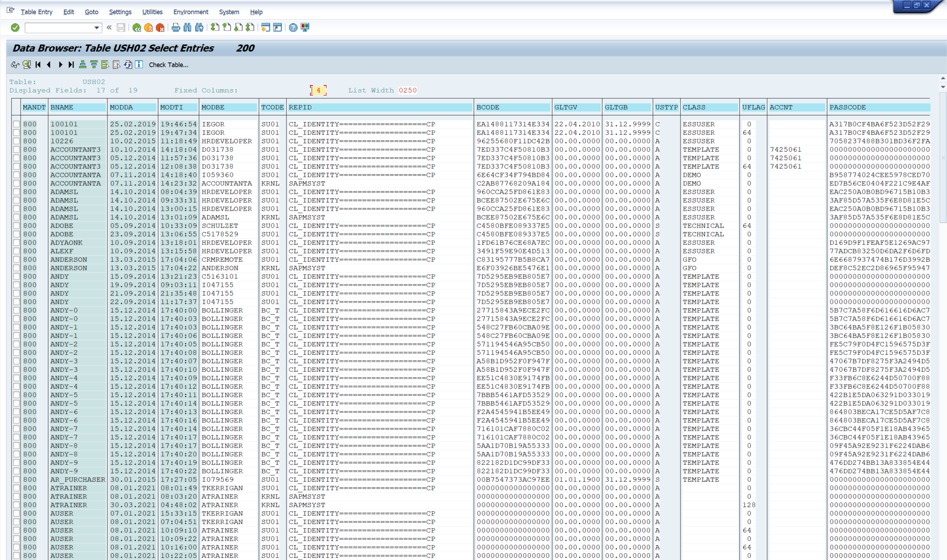Open the Utilities menu
The height and width of the screenshot is (560, 947).
click(152, 12)
